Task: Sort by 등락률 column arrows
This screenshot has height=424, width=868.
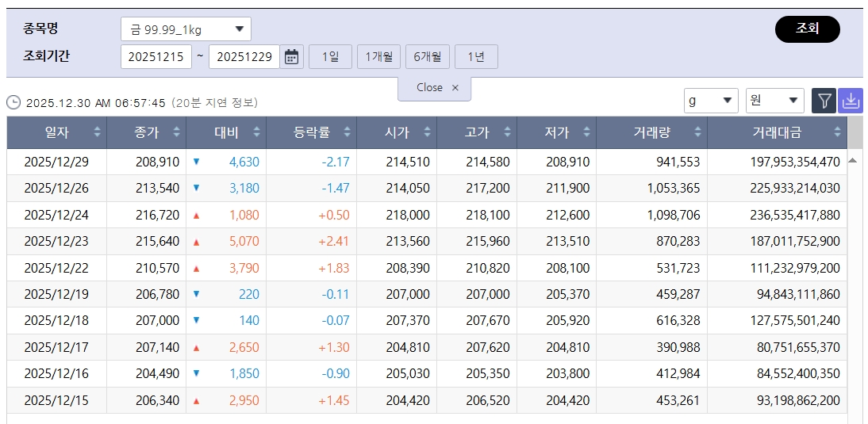Action: tap(348, 132)
